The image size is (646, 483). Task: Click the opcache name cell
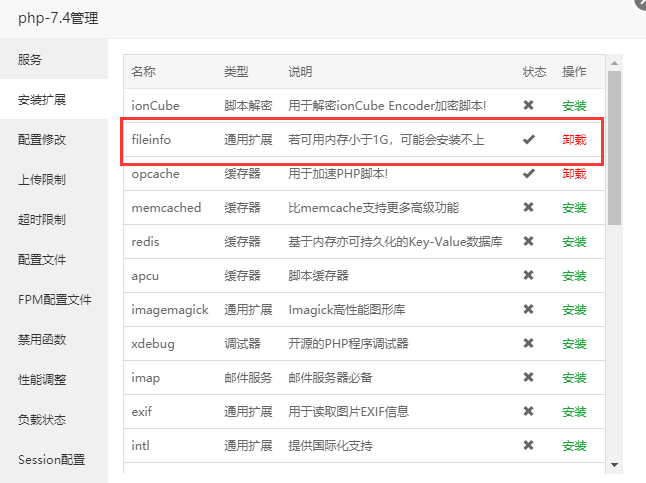click(x=155, y=174)
